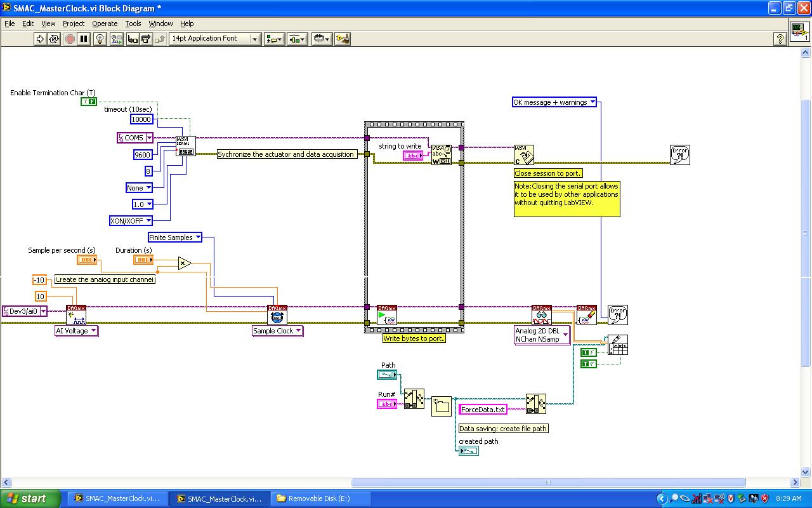Open the 14pt Application Font dropdown
The width and height of the screenshot is (812, 508).
[215, 39]
